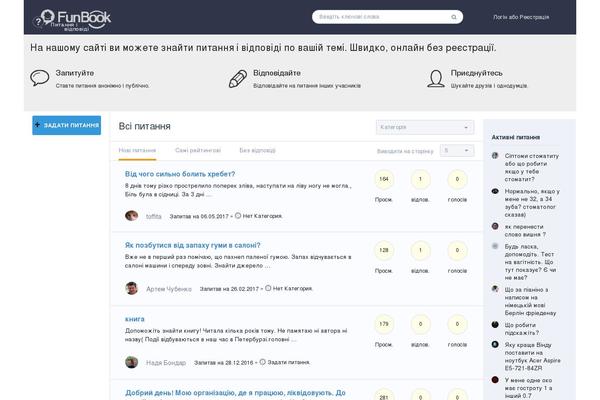Click category circle icon in Артем Чубенко row

[x=268, y=288]
